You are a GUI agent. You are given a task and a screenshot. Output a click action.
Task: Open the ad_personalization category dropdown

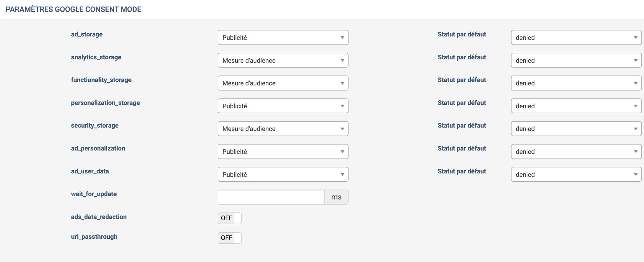pos(283,151)
